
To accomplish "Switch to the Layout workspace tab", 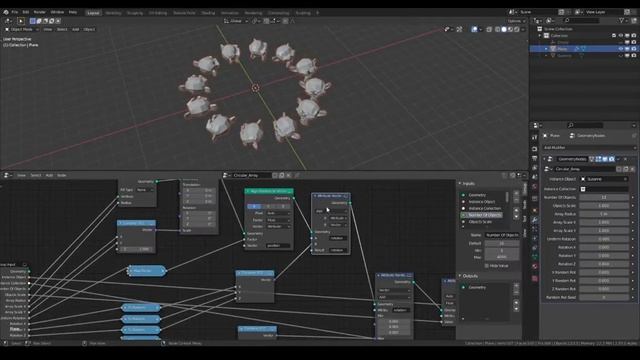I will tap(93, 13).
